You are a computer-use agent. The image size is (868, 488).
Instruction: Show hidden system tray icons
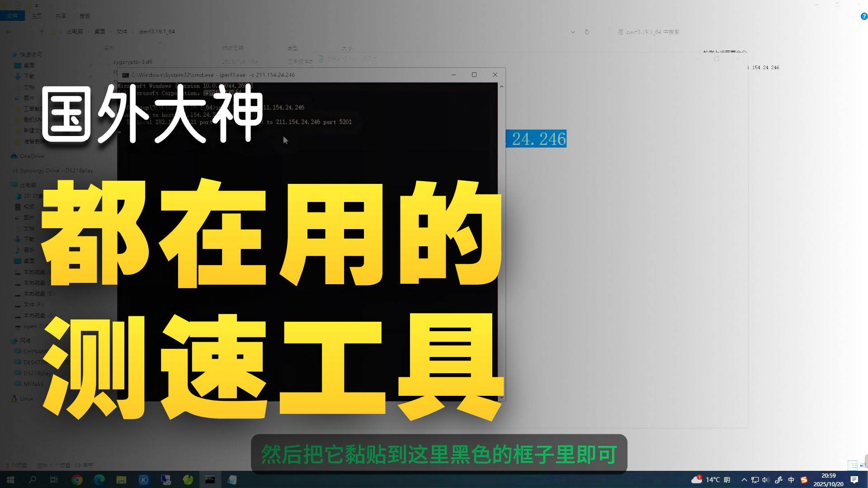click(x=744, y=480)
